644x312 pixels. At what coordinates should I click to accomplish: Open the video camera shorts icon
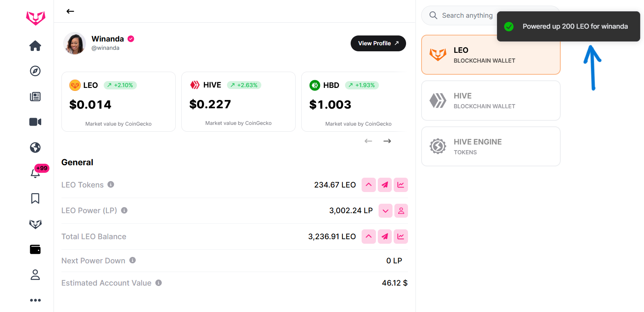(x=35, y=122)
